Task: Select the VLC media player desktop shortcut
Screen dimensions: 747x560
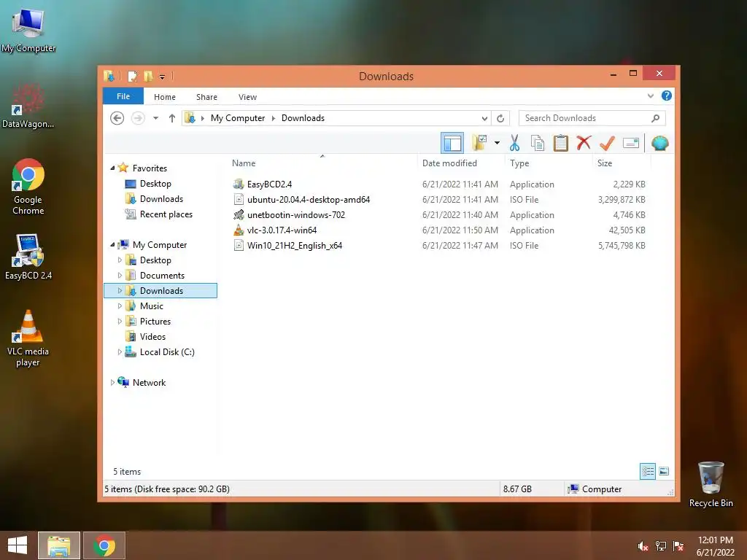Action: 28,338
